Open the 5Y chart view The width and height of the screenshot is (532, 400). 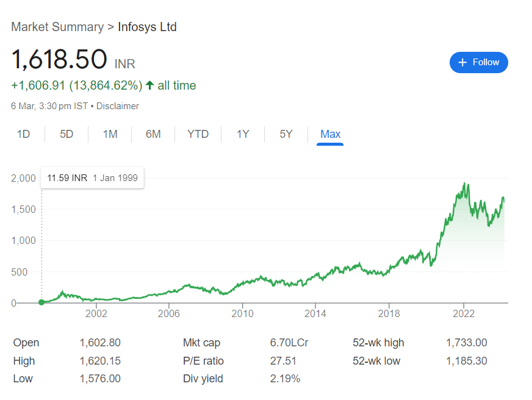285,134
